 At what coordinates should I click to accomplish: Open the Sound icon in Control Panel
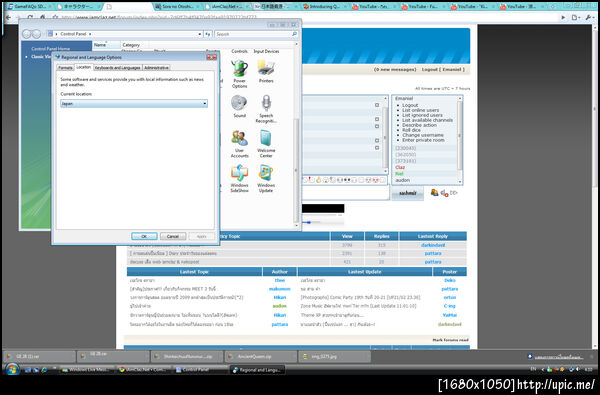(240, 106)
